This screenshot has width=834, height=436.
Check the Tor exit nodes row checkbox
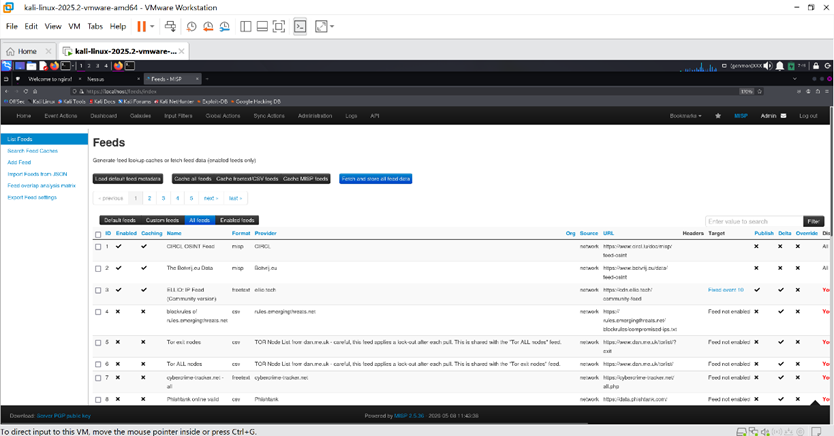(98, 343)
